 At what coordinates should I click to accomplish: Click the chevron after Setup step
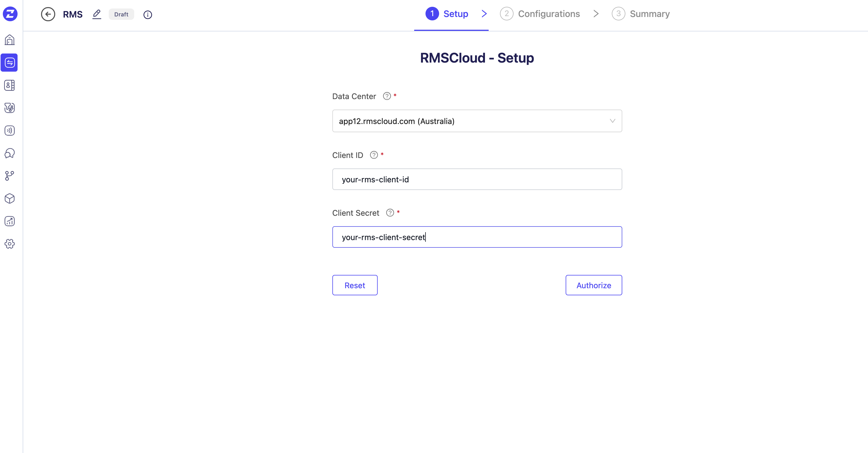(484, 14)
